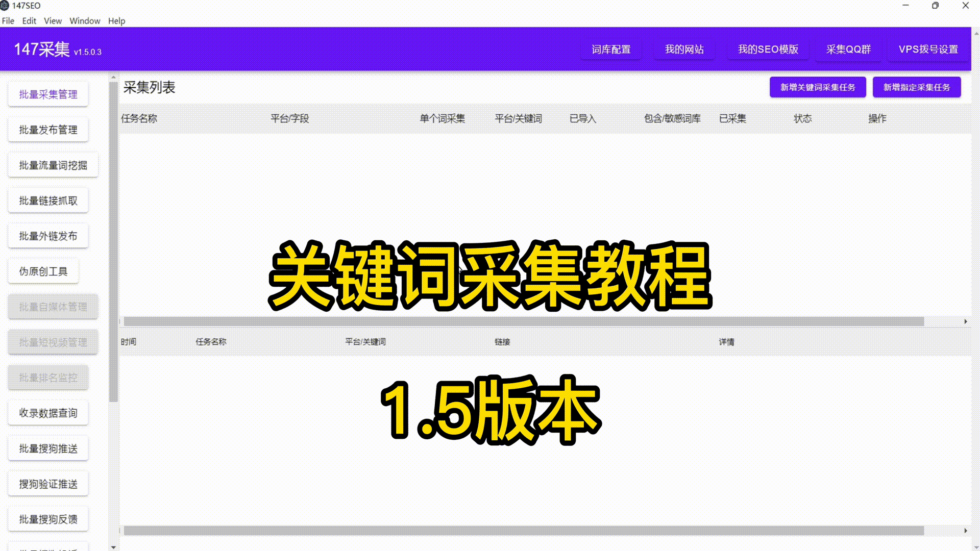Open VPS拨号设置
This screenshot has height=551, width=980.
pos(928,49)
